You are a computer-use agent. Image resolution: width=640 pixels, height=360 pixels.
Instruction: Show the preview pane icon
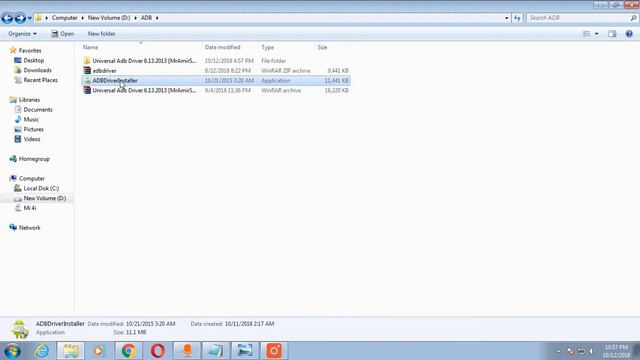click(x=612, y=34)
